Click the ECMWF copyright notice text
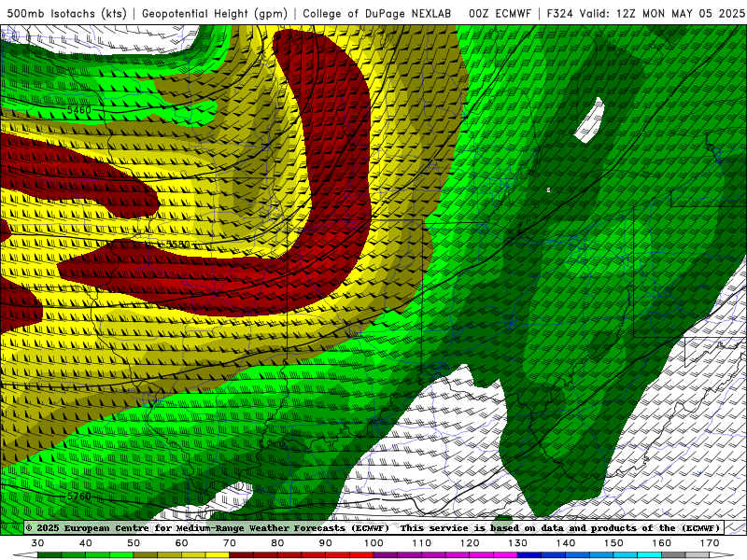This screenshot has height=560, width=747. tap(207, 527)
